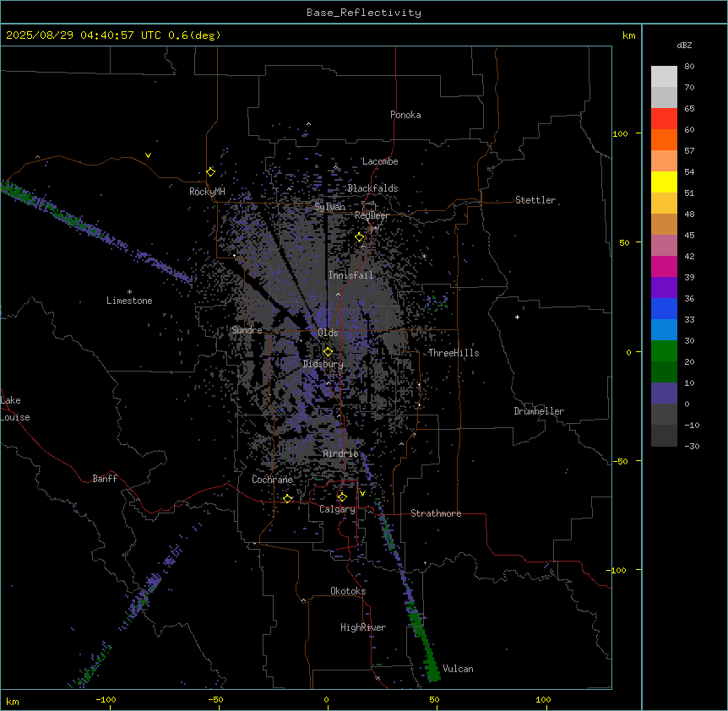Viewport: 728px width, 711px height.
Task: Click the yellow diamond marker above Calgary
Action: point(342,497)
